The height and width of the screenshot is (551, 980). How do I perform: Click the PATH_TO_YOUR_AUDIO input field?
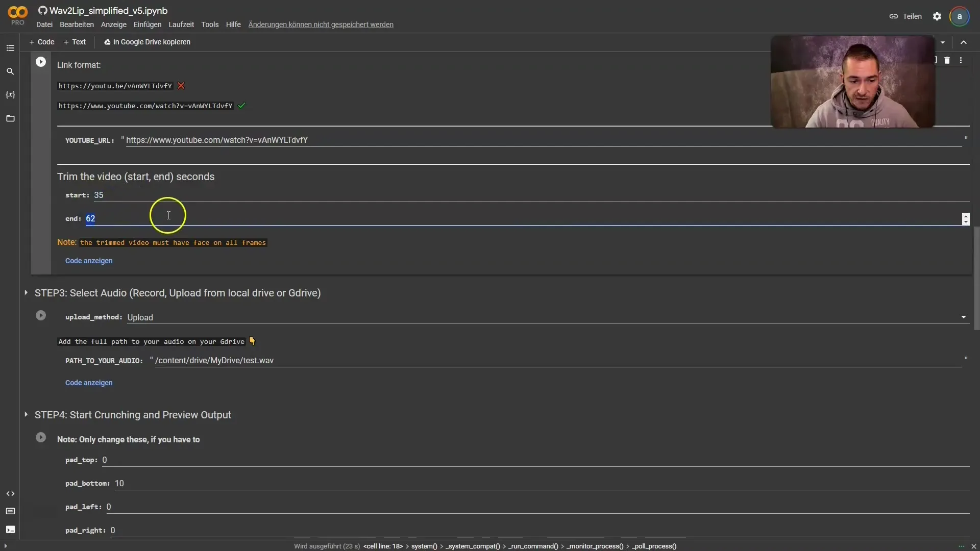558,361
